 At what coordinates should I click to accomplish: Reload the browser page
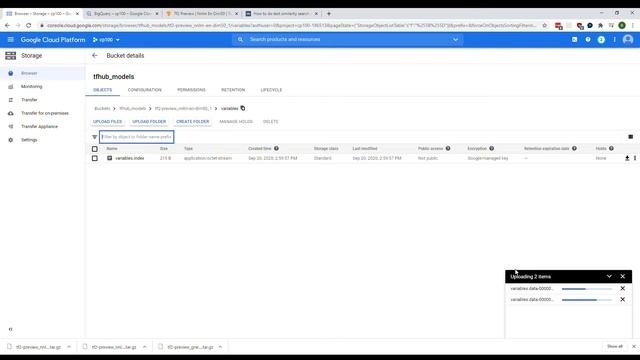(x=29, y=25)
